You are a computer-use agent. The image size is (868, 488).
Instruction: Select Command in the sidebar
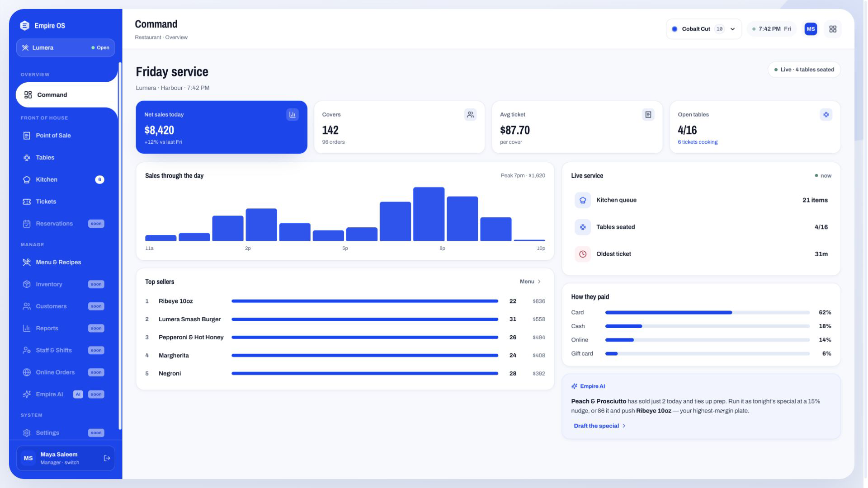click(66, 95)
